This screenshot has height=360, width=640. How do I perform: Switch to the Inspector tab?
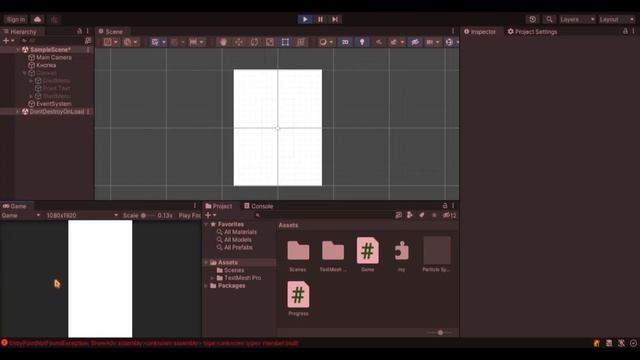480,31
